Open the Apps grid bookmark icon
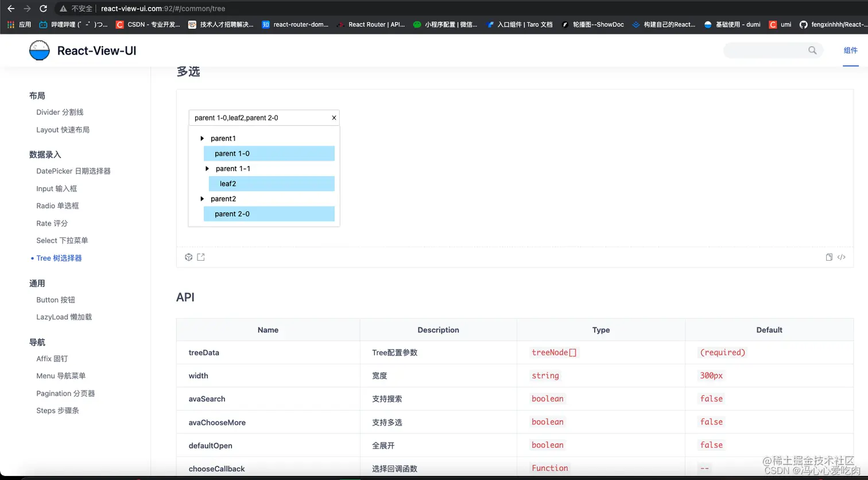 click(11, 25)
